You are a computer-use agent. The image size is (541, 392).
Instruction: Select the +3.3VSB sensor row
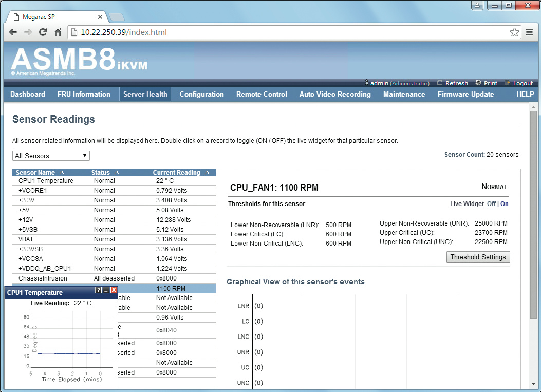click(114, 249)
